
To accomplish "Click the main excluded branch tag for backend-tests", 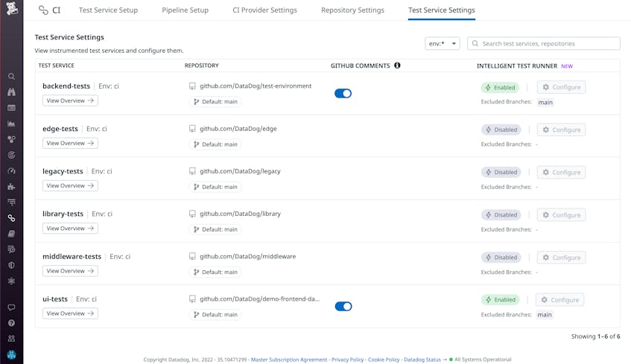I will [545, 102].
